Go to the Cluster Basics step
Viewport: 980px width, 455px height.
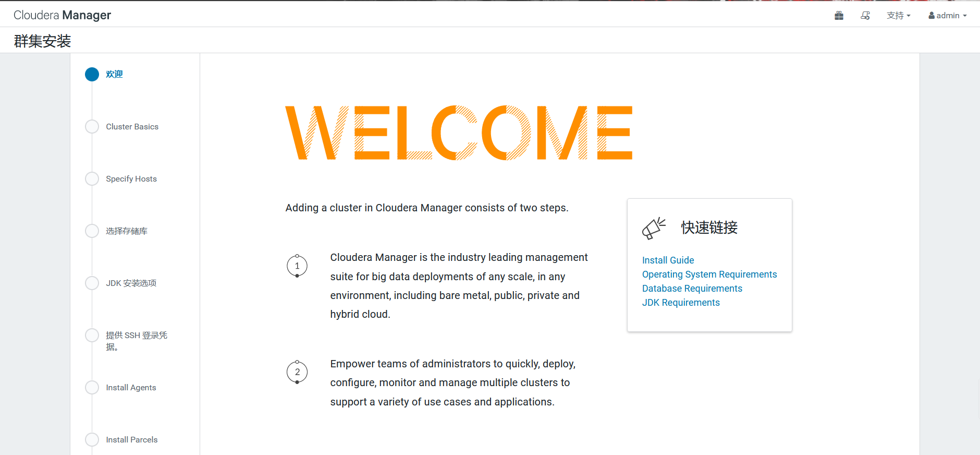coord(132,127)
